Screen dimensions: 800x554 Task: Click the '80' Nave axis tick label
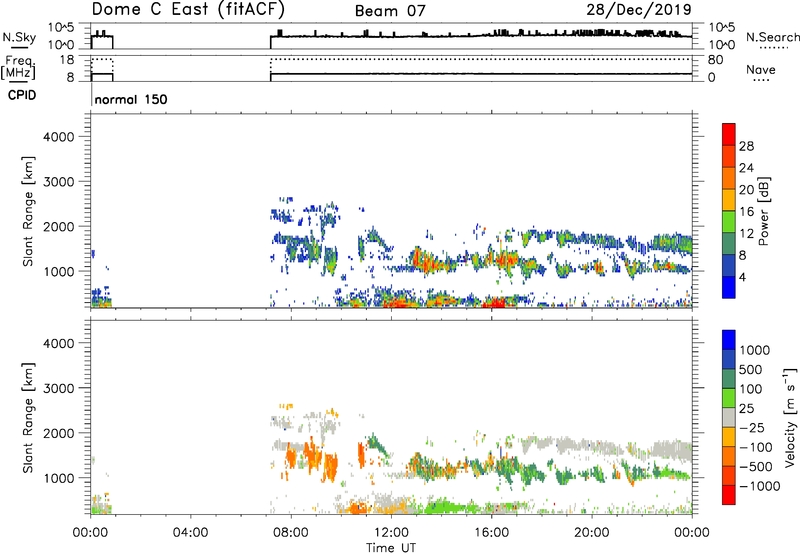point(715,60)
